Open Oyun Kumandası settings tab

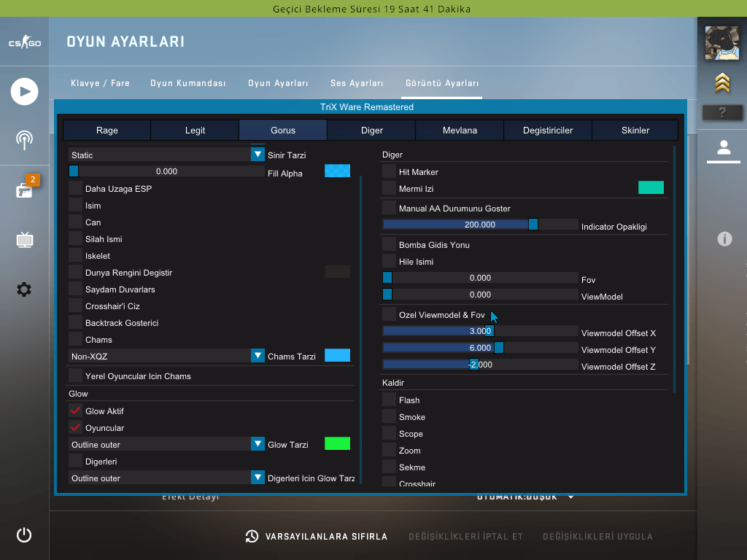pyautogui.click(x=188, y=83)
